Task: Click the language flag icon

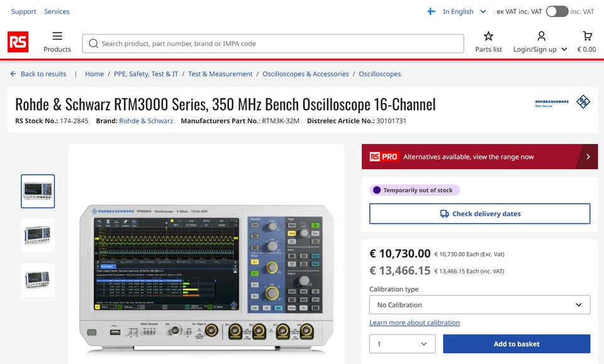Action: click(432, 11)
